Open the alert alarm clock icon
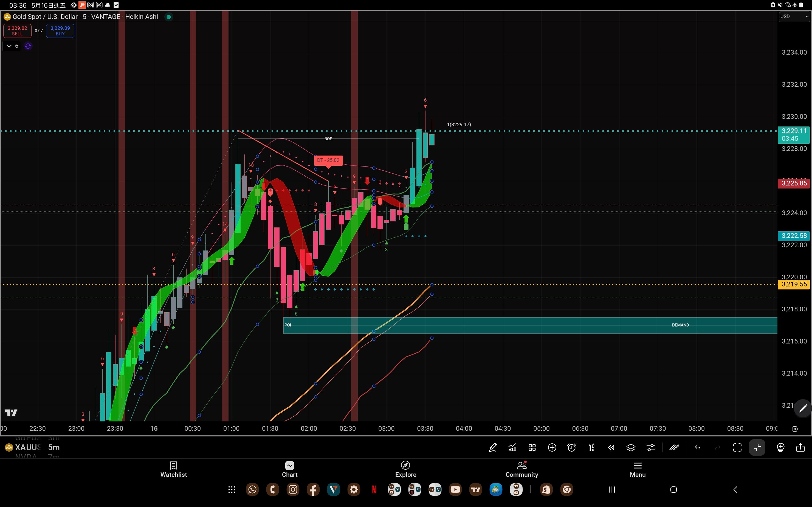The image size is (812, 507). pyautogui.click(x=572, y=448)
